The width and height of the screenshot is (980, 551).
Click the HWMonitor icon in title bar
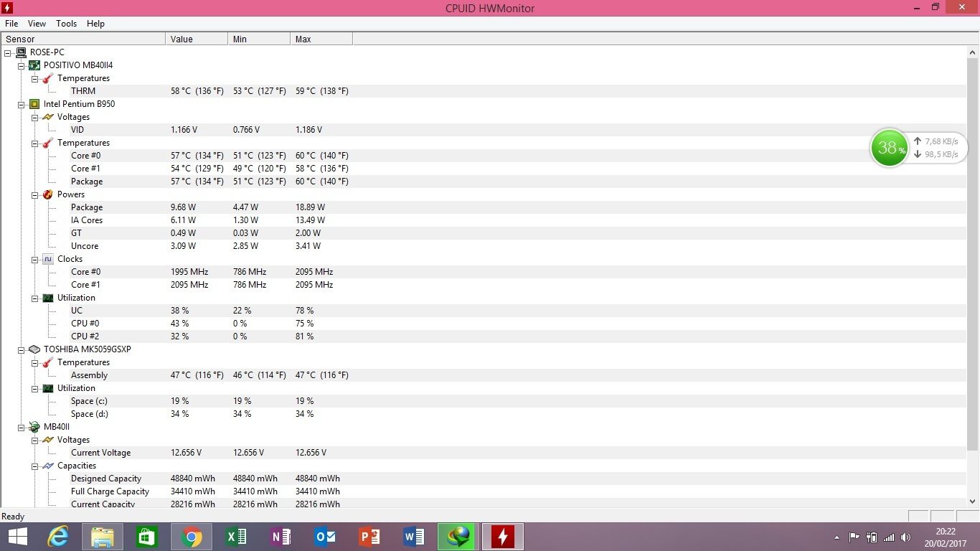click(x=8, y=8)
